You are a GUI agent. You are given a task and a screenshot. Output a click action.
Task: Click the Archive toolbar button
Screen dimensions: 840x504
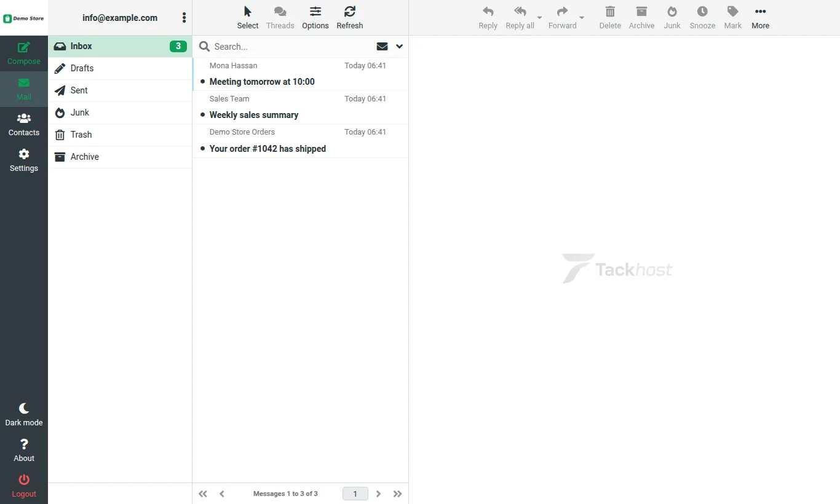click(x=641, y=18)
